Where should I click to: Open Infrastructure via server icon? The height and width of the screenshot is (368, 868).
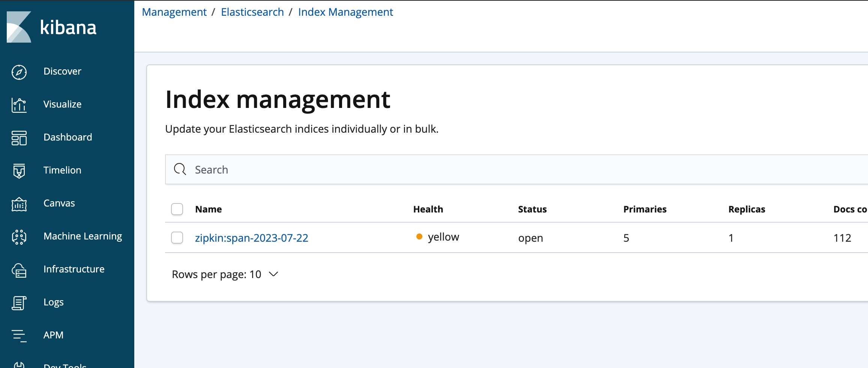click(x=19, y=270)
